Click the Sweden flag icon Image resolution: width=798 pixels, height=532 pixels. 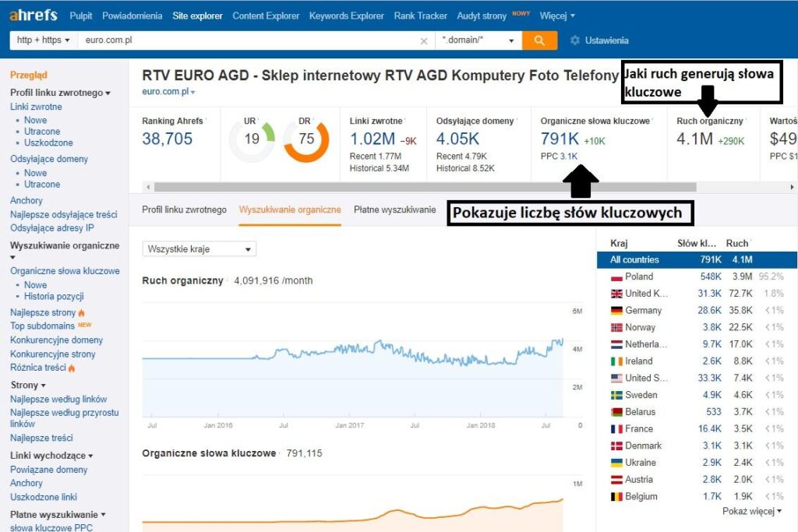[x=616, y=395]
